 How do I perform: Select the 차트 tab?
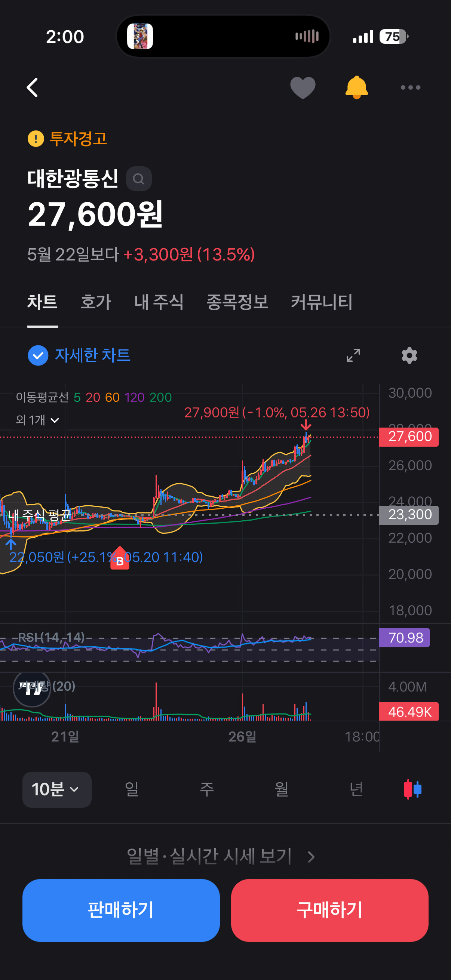(42, 302)
